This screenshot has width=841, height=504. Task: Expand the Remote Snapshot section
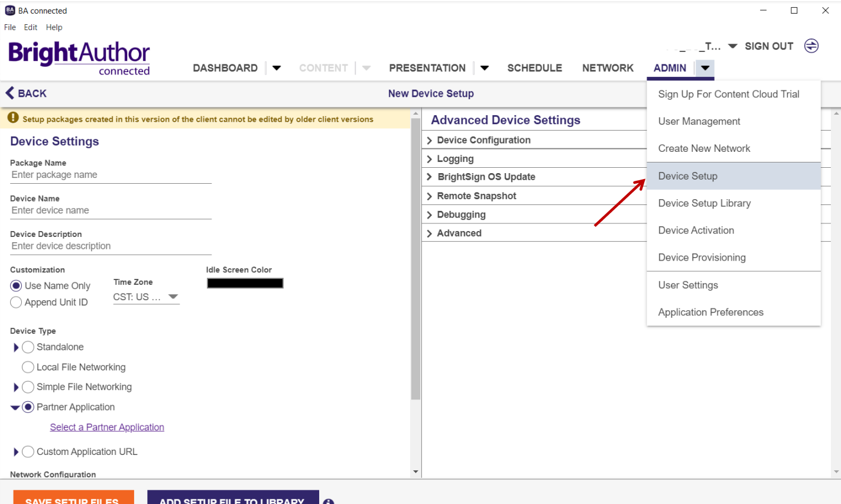click(476, 196)
